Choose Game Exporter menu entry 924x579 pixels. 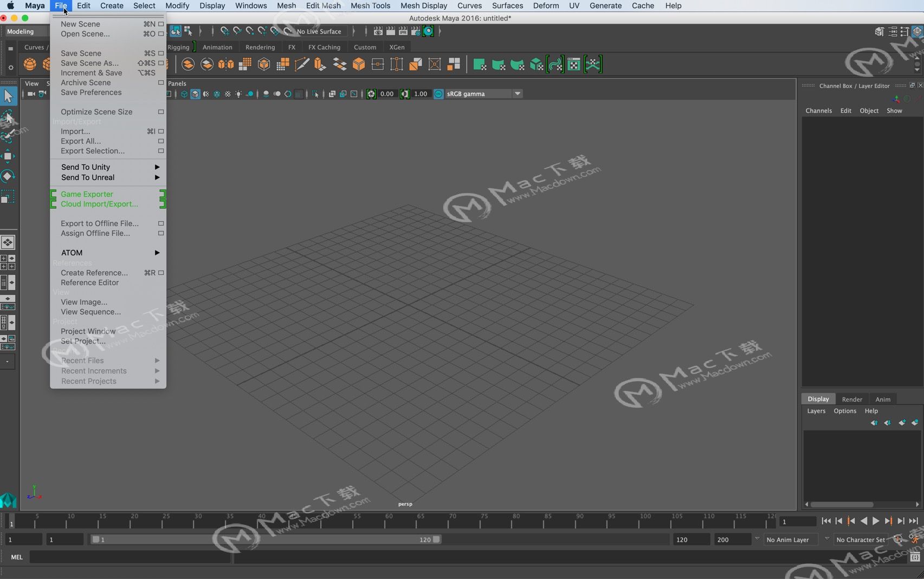pos(108,194)
